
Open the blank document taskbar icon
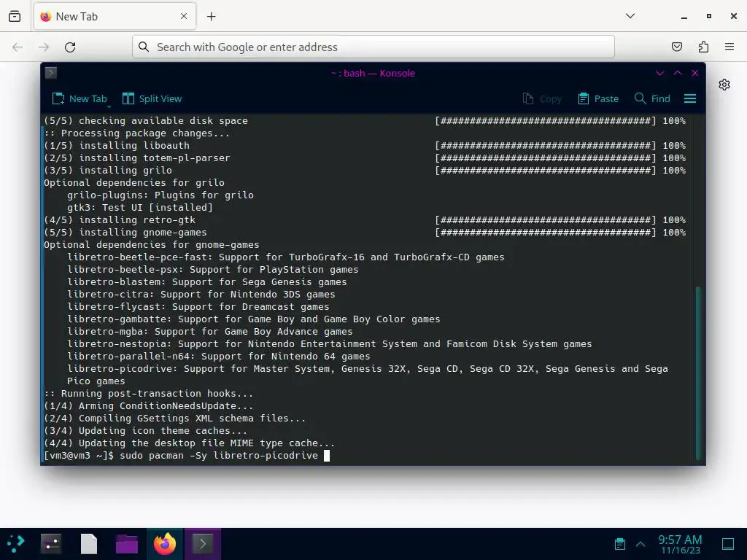(88, 543)
